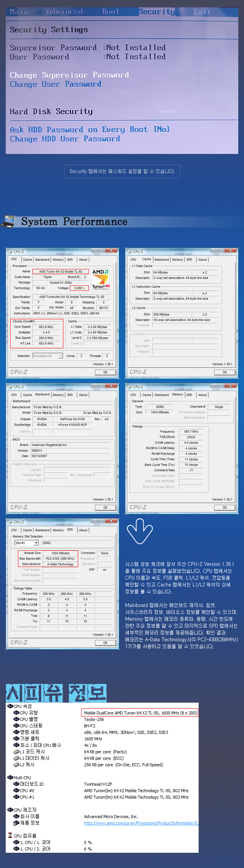
Task: Click the icon next to CPU 스테핑
Action: [x=16, y=725]
